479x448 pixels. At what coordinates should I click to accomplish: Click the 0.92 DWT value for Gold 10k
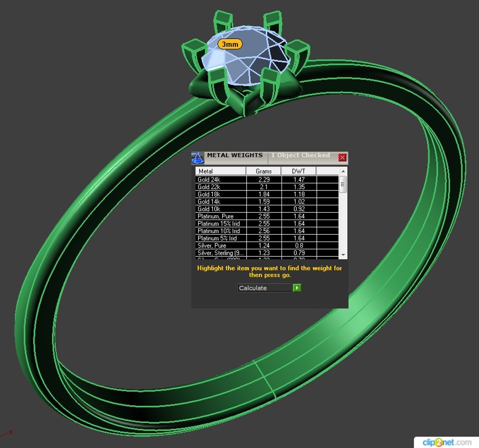299,209
